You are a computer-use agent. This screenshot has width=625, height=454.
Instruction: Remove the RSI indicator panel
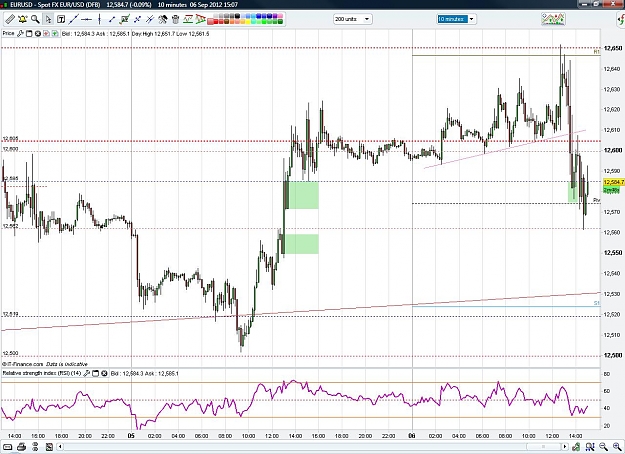point(104,373)
